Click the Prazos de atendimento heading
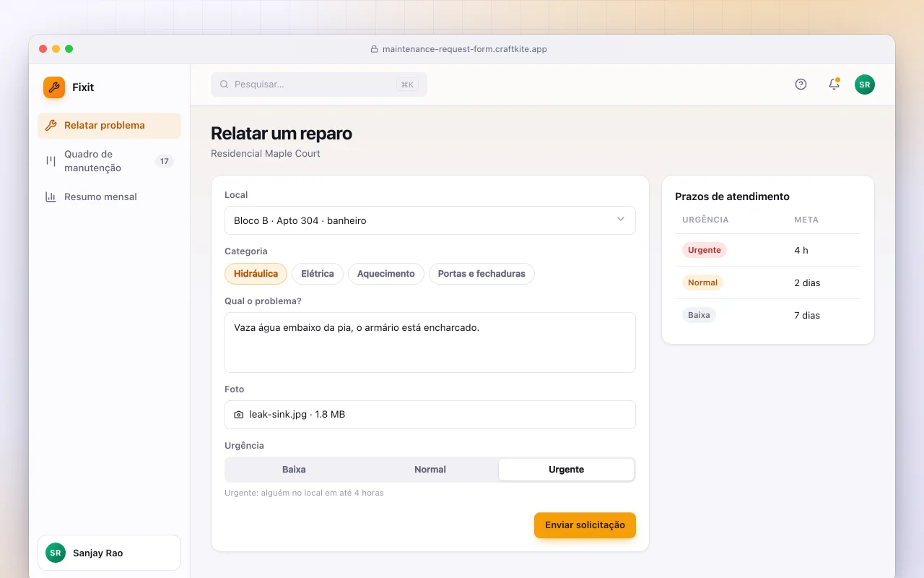The width and height of the screenshot is (924, 578). pos(732,197)
